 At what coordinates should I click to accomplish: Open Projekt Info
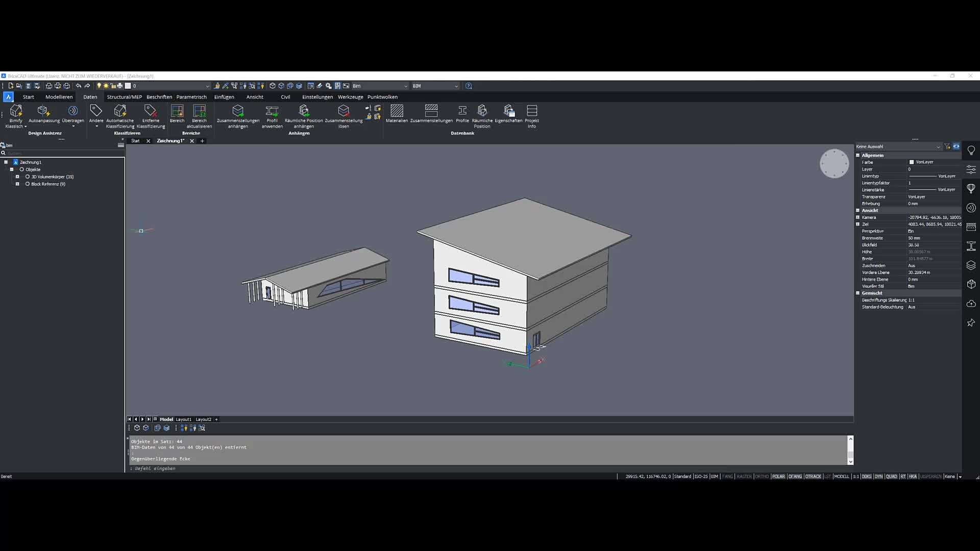(532, 116)
